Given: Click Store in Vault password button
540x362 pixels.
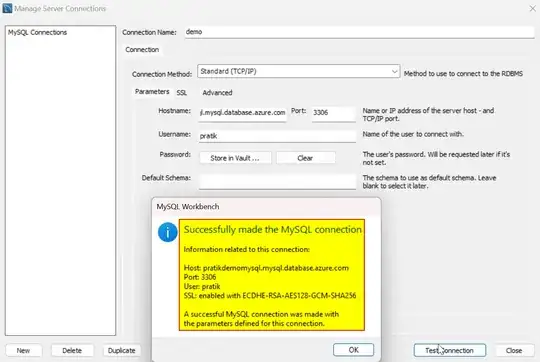Looking at the screenshot, I should [x=235, y=158].
